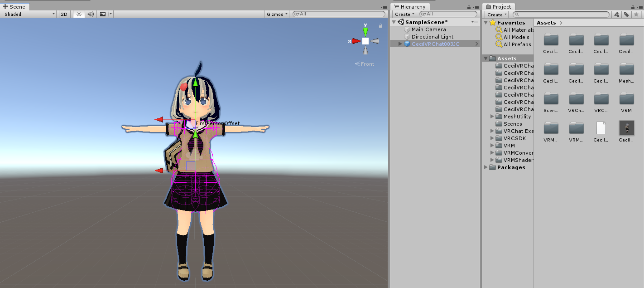644x288 pixels.
Task: Click the gray right cone of the orientation gizmo
Action: pos(375,41)
